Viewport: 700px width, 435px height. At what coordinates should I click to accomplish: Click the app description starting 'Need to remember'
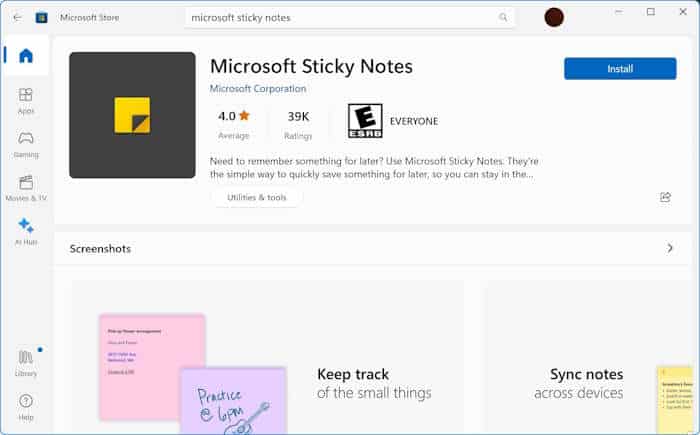tap(374, 167)
